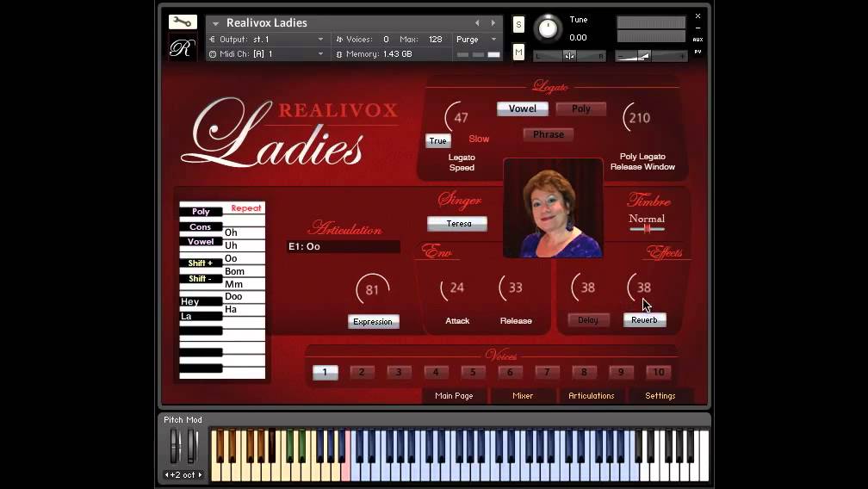Toggle the Reverb effect

pyautogui.click(x=644, y=319)
